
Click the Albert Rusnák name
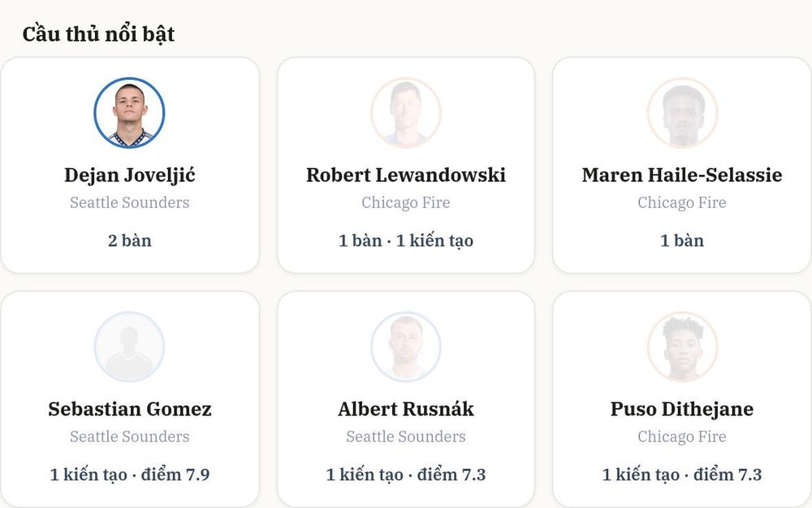click(x=406, y=409)
